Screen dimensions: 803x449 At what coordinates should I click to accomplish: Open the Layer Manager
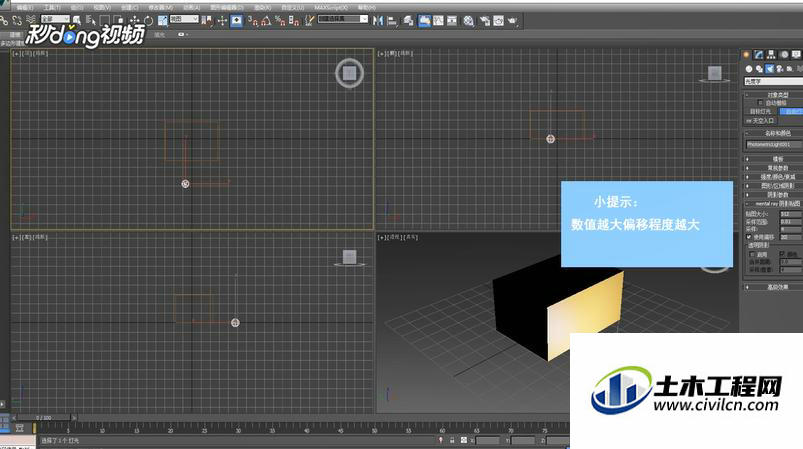click(408, 20)
